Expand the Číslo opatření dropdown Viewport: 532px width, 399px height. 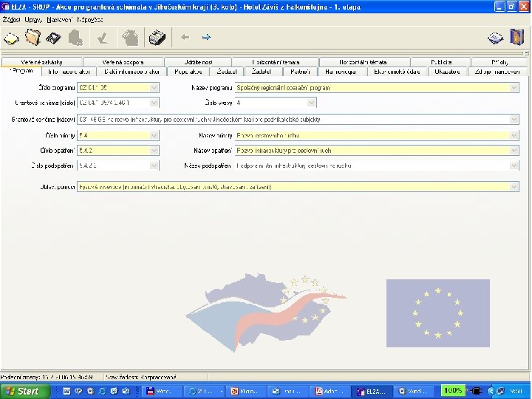point(154,150)
